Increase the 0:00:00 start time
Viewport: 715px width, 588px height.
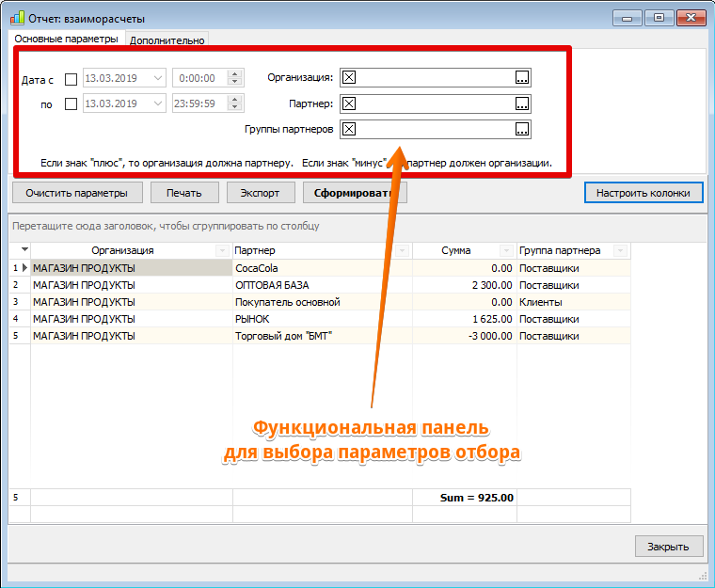click(235, 74)
